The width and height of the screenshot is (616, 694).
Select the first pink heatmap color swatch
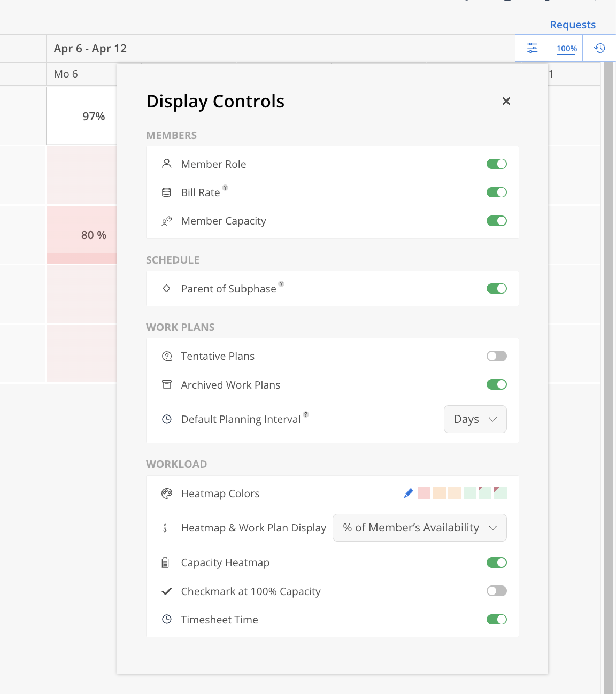tap(424, 493)
